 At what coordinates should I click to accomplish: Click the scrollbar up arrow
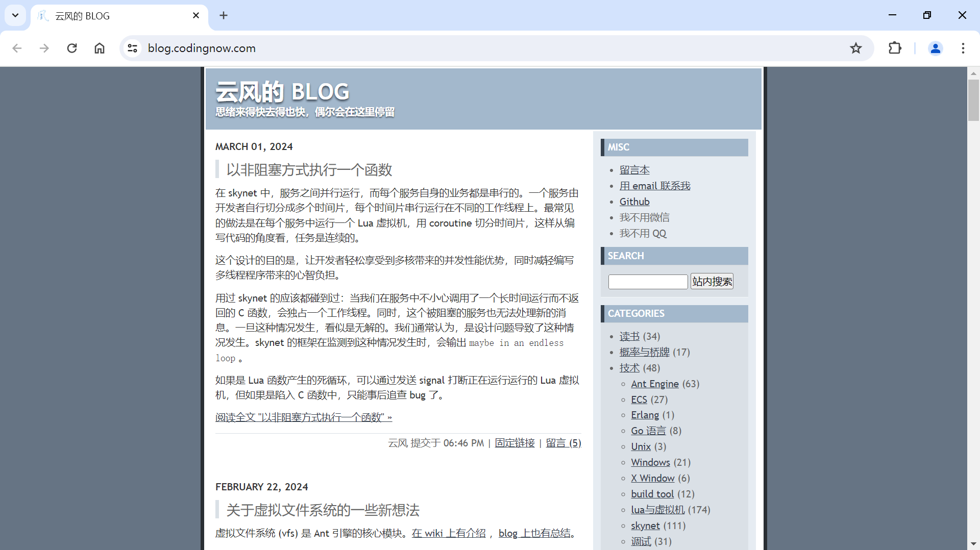973,73
